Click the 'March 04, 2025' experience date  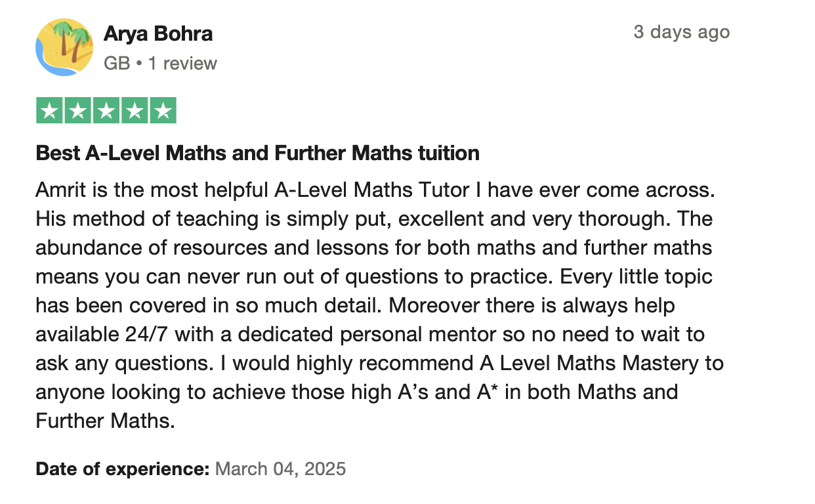(280, 469)
